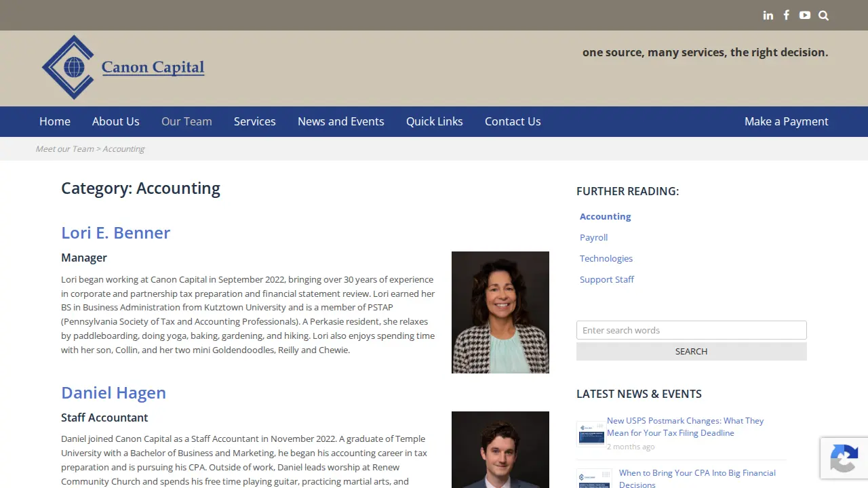Open Daniel Hagen's profile heading
This screenshot has width=868, height=488.
(x=113, y=392)
